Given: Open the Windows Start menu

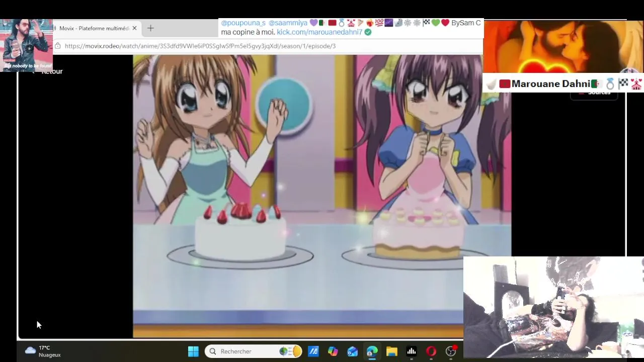Looking at the screenshot, I should (193, 351).
